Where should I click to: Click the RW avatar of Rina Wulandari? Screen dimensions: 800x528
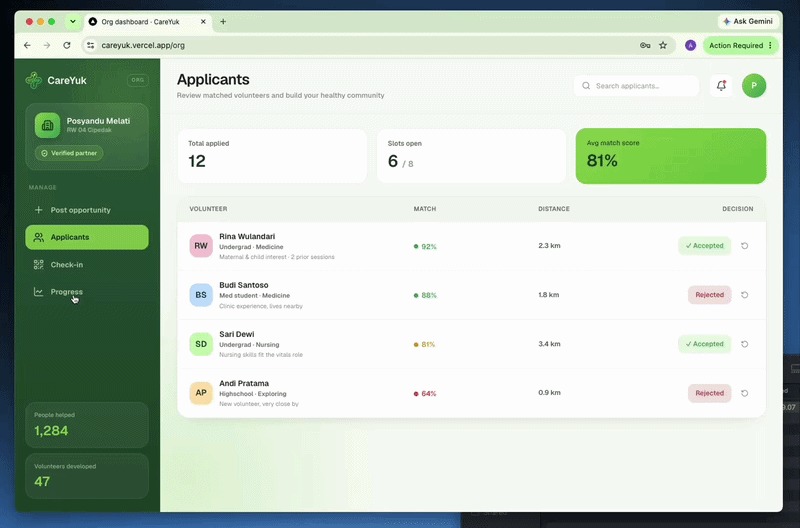[x=201, y=246]
